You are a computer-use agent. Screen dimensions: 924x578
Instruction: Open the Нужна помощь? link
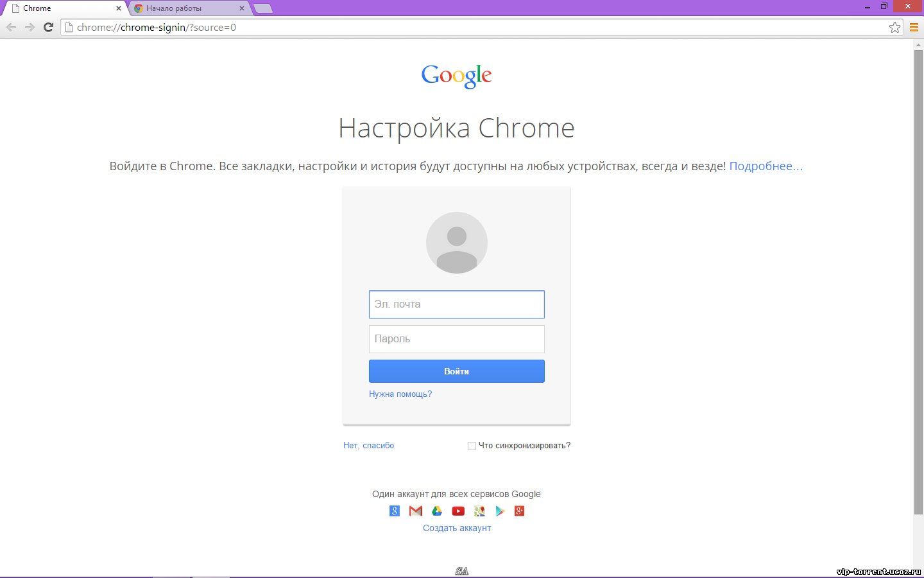[400, 394]
